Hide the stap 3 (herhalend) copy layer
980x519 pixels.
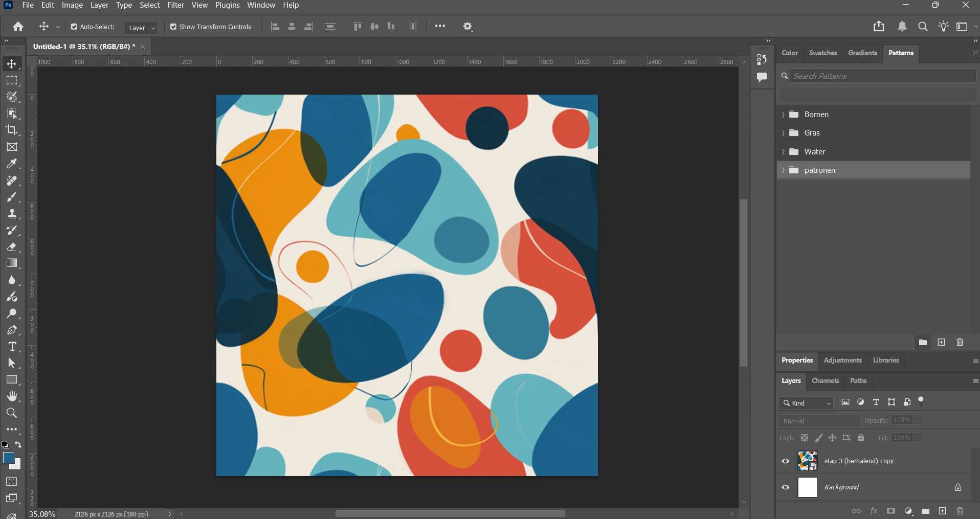pyautogui.click(x=786, y=461)
